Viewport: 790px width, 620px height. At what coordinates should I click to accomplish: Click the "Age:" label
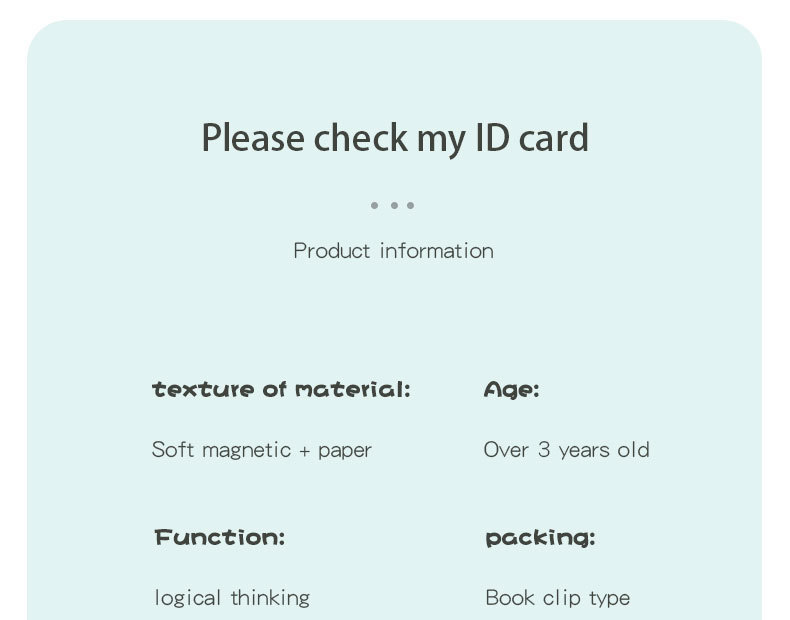coord(511,390)
